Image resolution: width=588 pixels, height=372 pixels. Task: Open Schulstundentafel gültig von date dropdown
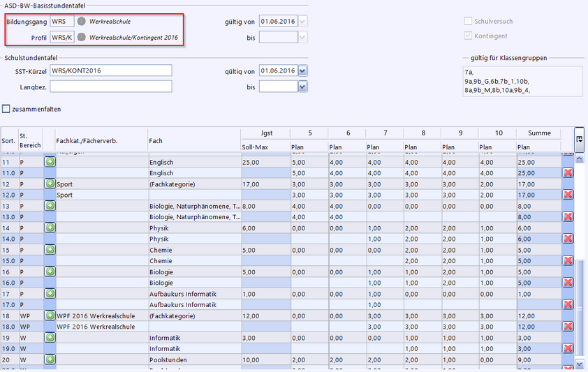coord(302,71)
